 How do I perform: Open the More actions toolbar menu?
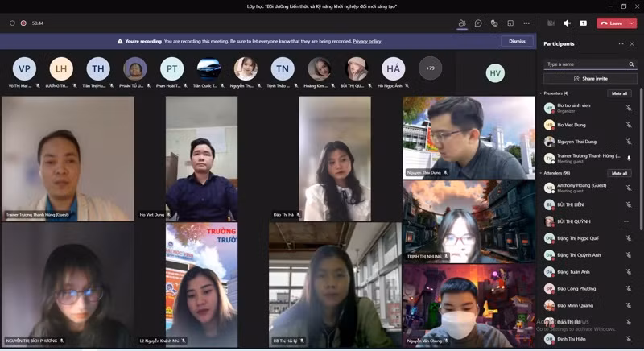coord(526,23)
